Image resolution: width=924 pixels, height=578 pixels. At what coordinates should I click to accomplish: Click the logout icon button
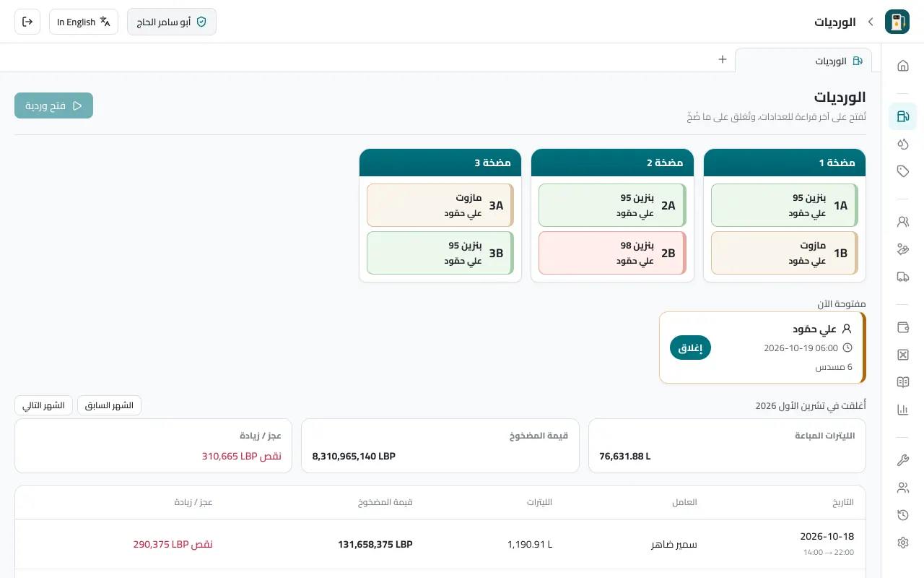(x=27, y=22)
